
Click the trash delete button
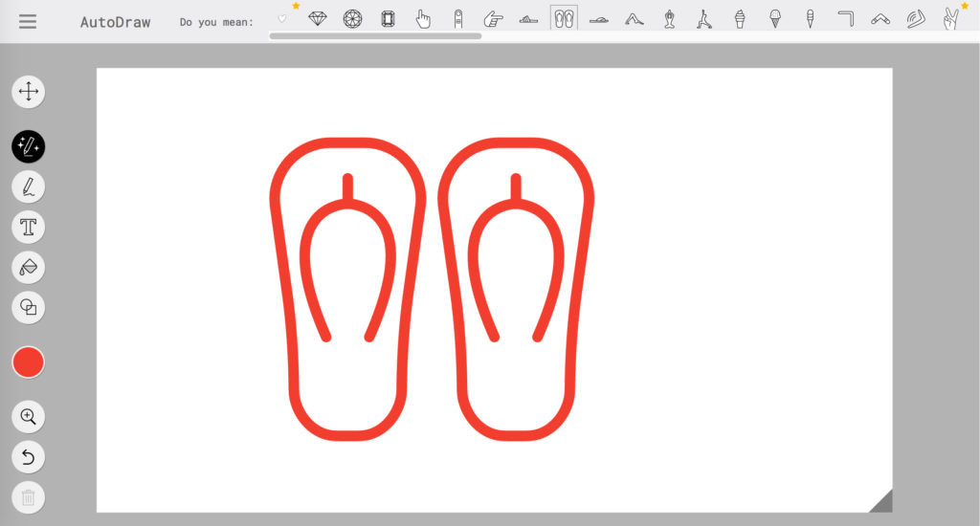28,497
